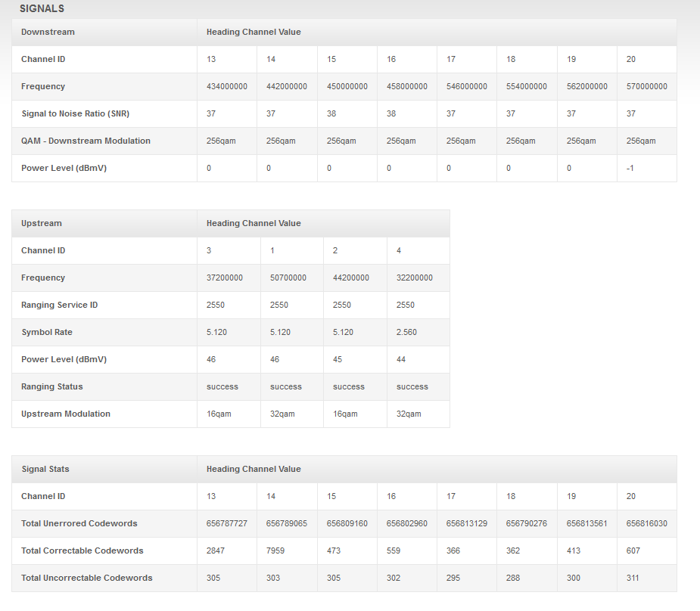Screen dimensions: 700x611
Task: Select the unerrored codewords value 656787727
Action: point(227,523)
